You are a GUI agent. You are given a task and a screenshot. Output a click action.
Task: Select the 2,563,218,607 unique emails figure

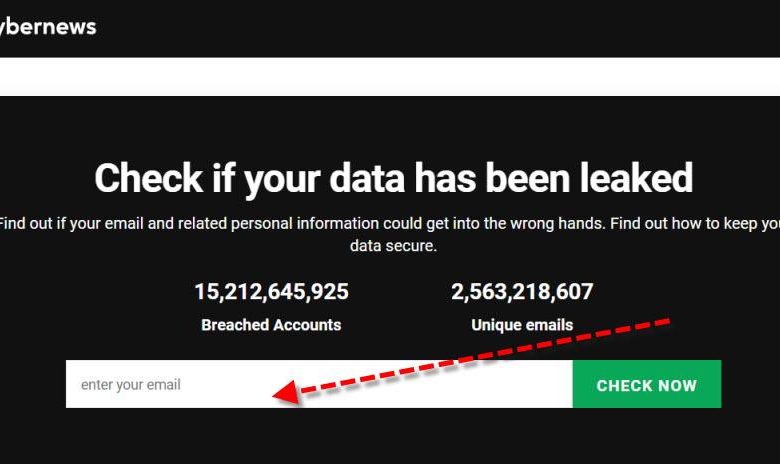point(522,292)
